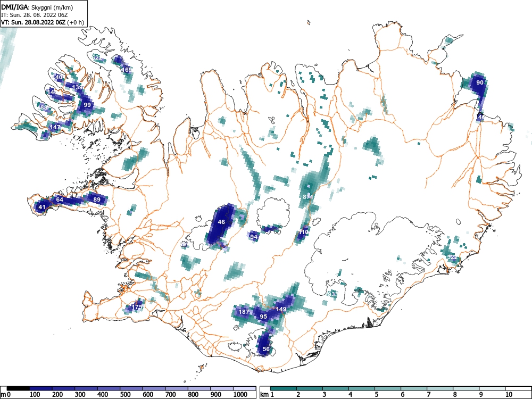Click the '5' label in the kilometre legend
The image size is (532, 399).
point(376,395)
